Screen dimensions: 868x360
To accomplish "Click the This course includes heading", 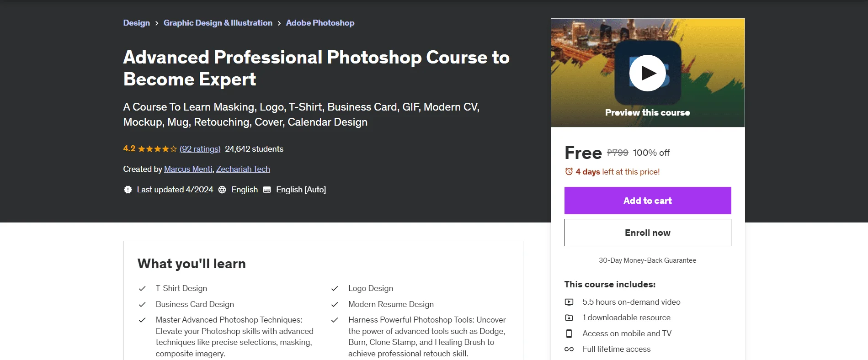I will tap(610, 284).
